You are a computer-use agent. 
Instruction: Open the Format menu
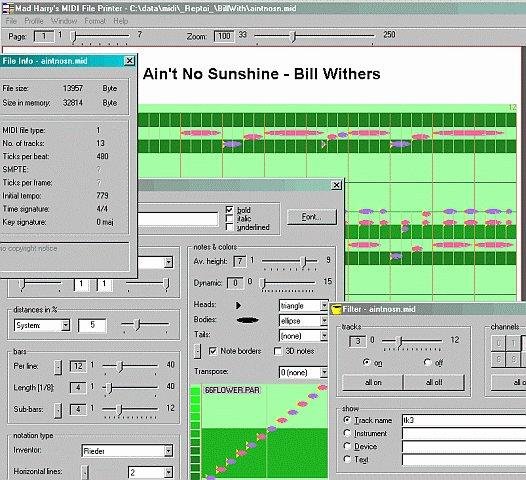95,21
